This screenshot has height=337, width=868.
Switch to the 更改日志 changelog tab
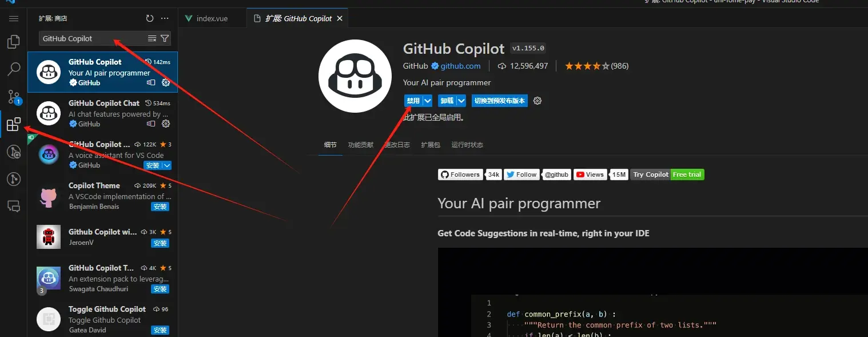click(x=397, y=145)
